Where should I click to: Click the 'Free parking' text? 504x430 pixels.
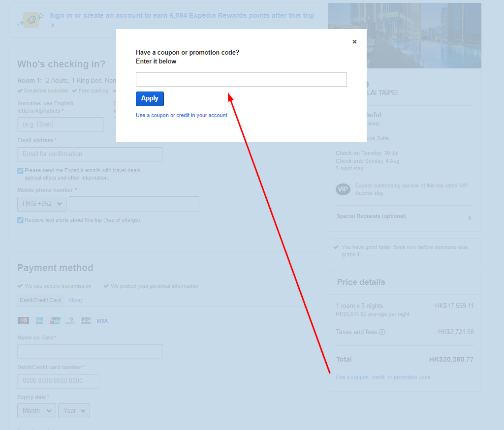[94, 91]
